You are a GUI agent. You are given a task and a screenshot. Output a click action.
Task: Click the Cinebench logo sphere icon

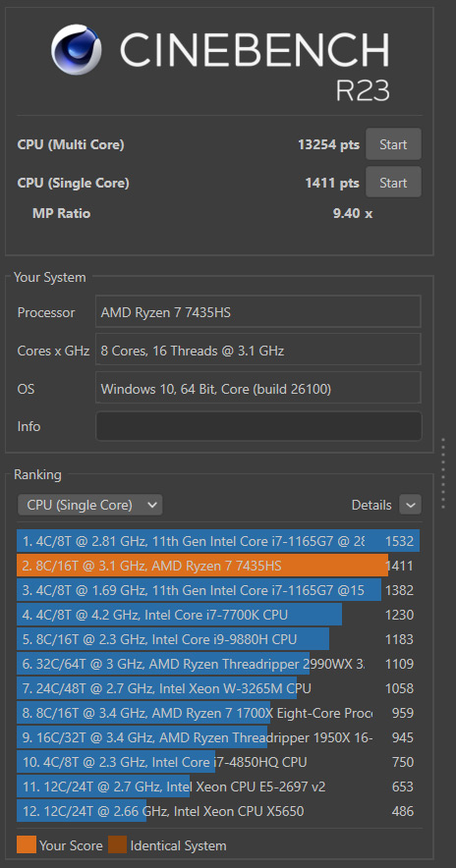tap(77, 49)
